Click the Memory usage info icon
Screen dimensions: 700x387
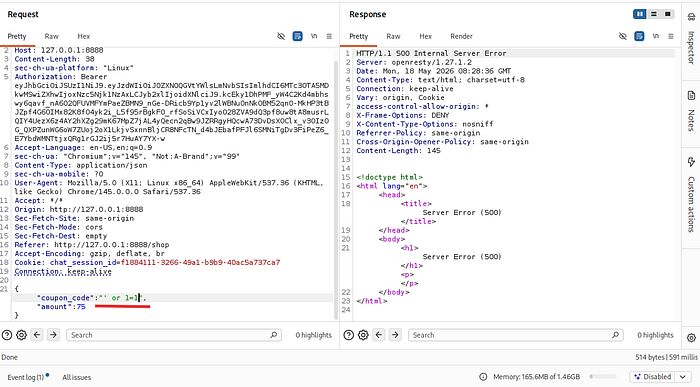pyautogui.click(x=483, y=377)
